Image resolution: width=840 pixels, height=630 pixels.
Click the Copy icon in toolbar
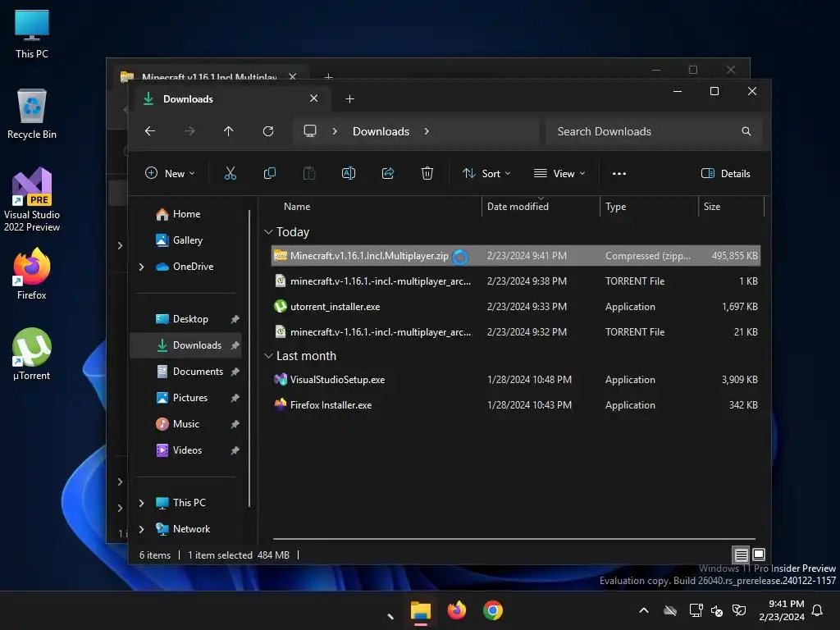pyautogui.click(x=270, y=173)
